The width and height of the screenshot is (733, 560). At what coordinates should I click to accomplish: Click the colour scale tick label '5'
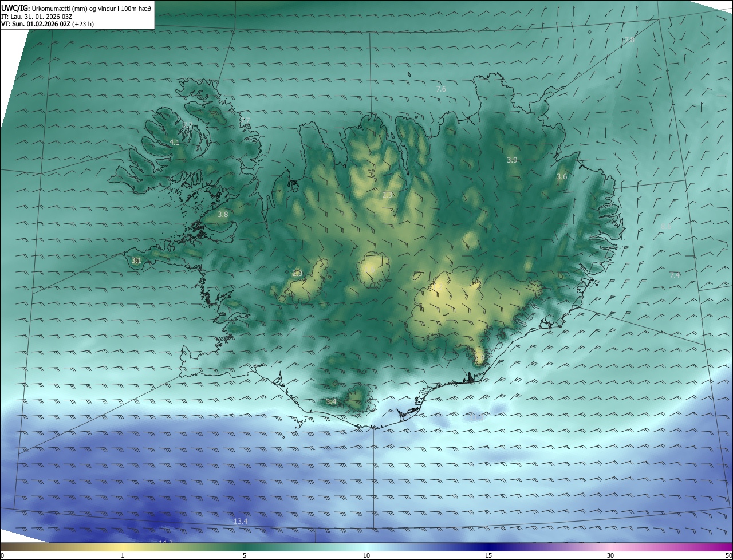pyautogui.click(x=245, y=555)
